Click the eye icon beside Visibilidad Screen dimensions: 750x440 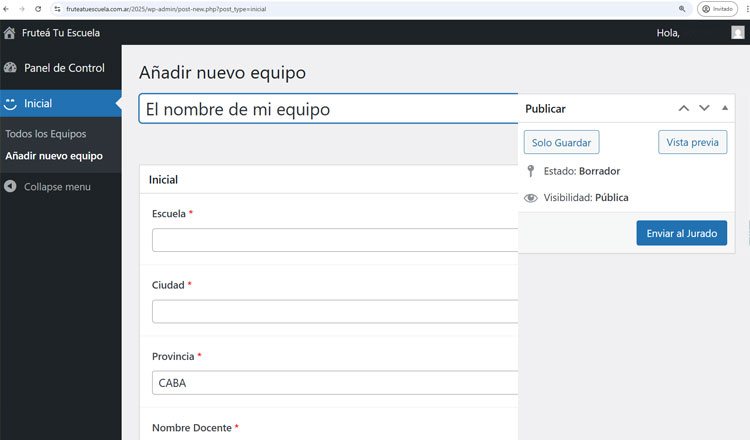531,198
